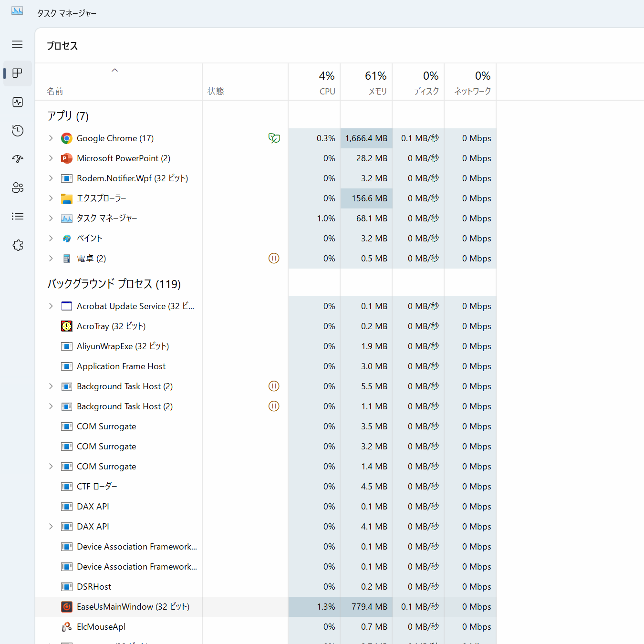Select COM Surrogate row using 3.5 MB
This screenshot has width=644, height=644.
(266, 426)
